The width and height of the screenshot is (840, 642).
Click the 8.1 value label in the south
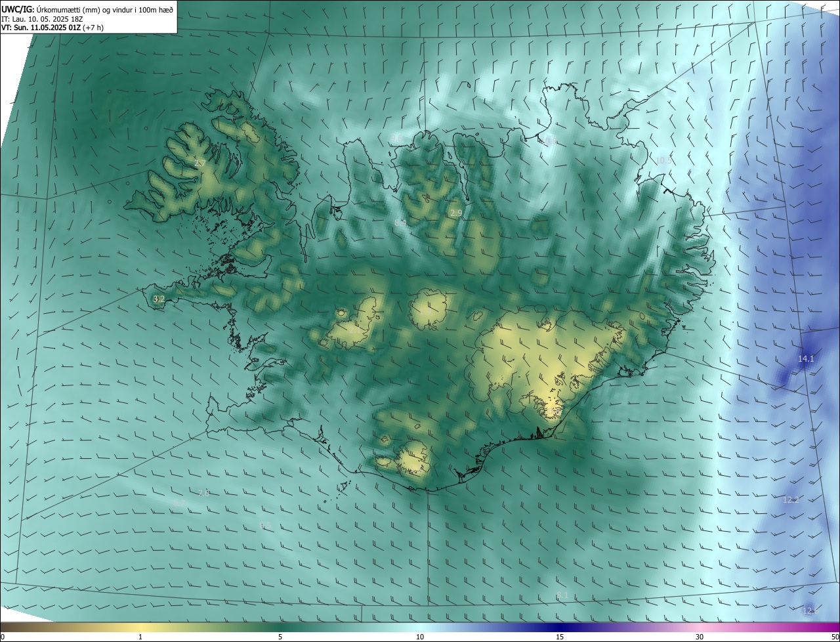click(562, 595)
